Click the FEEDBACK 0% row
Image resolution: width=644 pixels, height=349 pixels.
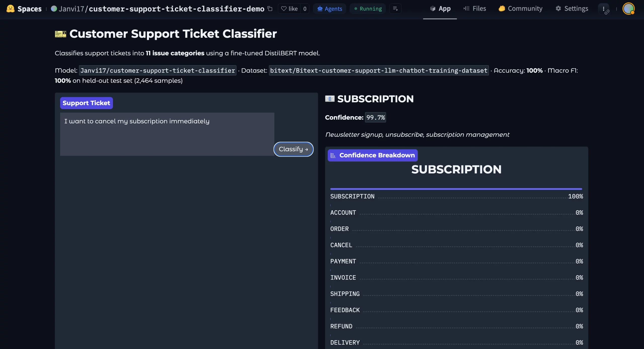point(457,310)
